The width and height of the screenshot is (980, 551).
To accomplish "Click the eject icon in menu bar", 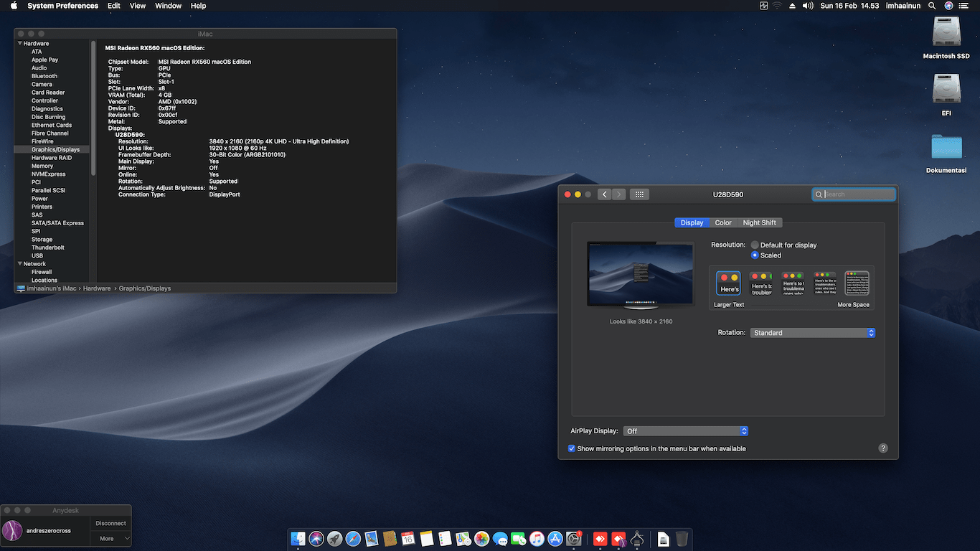I will [793, 6].
